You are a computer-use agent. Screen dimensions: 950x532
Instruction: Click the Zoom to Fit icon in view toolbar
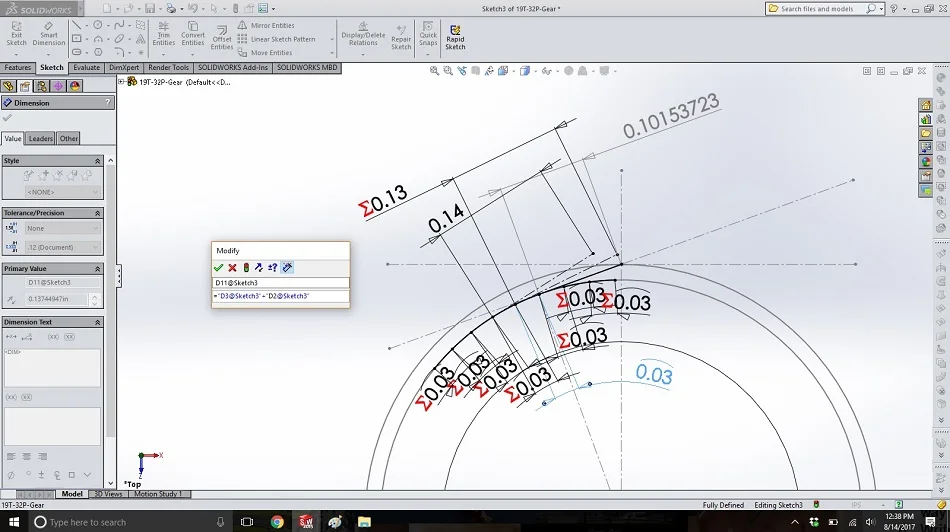pos(434,71)
